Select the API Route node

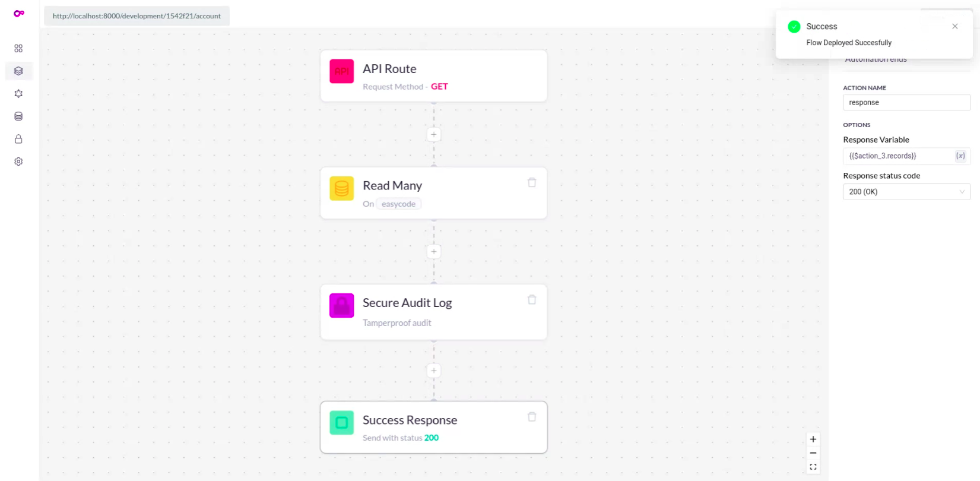tap(434, 76)
